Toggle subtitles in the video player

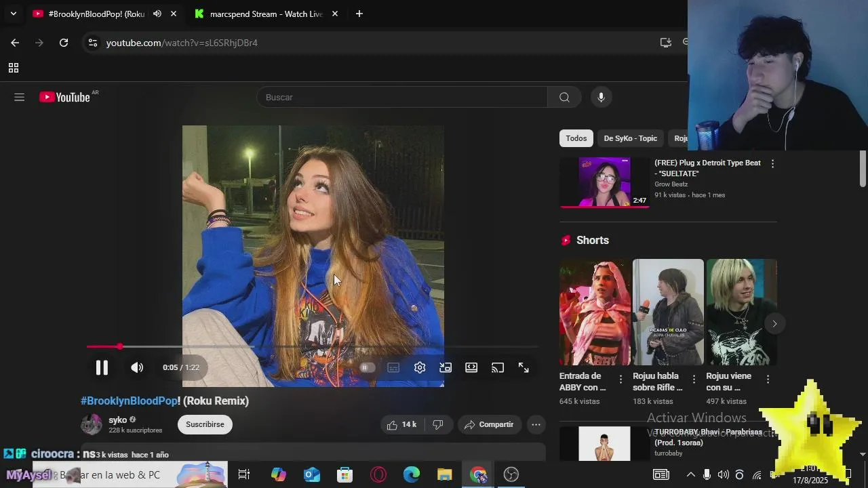pyautogui.click(x=393, y=367)
